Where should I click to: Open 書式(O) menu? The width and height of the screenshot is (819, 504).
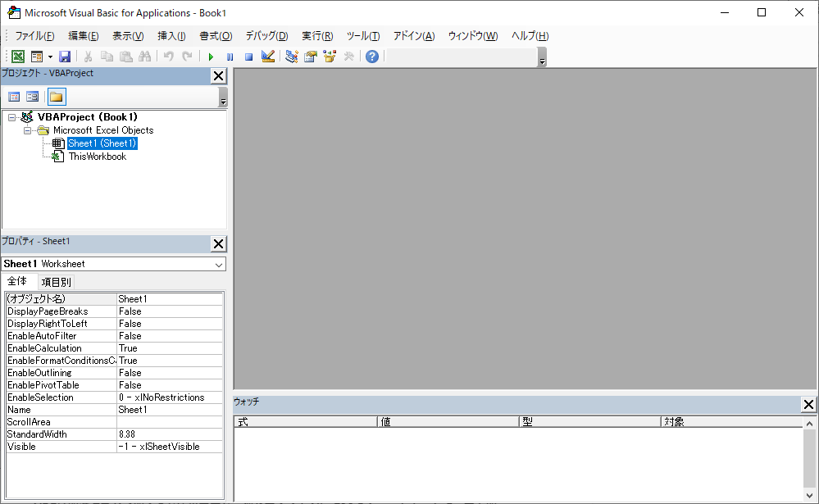216,36
